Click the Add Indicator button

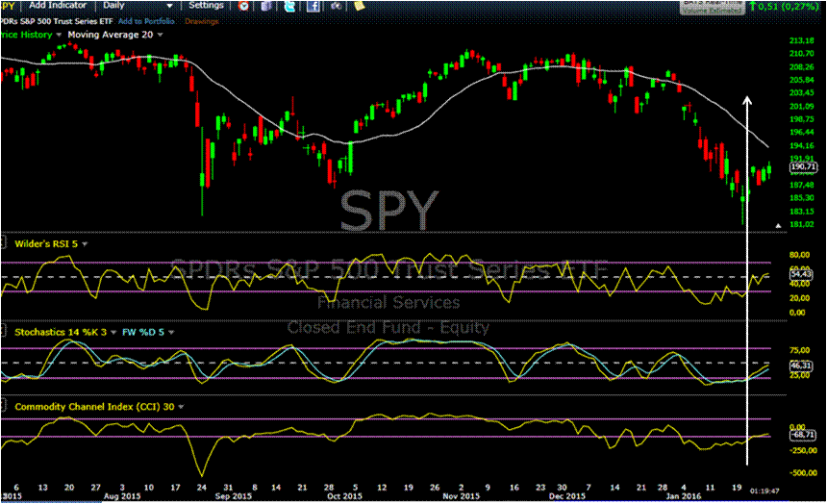(x=58, y=5)
